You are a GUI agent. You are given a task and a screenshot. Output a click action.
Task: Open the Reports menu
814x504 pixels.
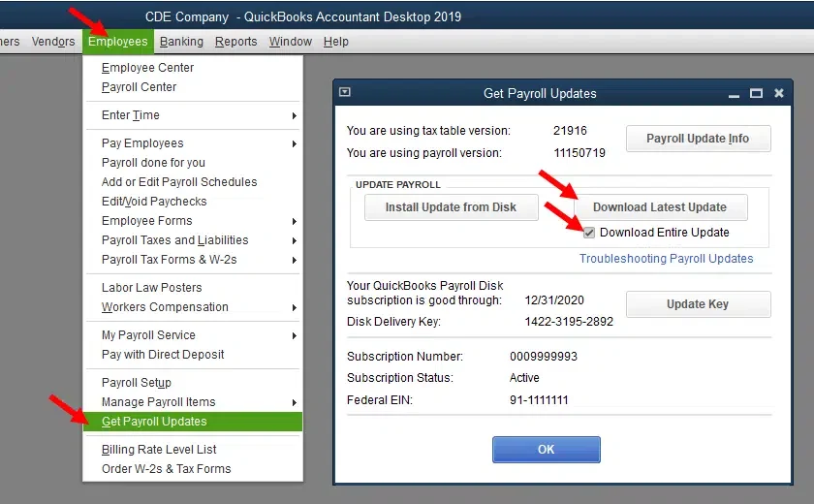coord(235,42)
